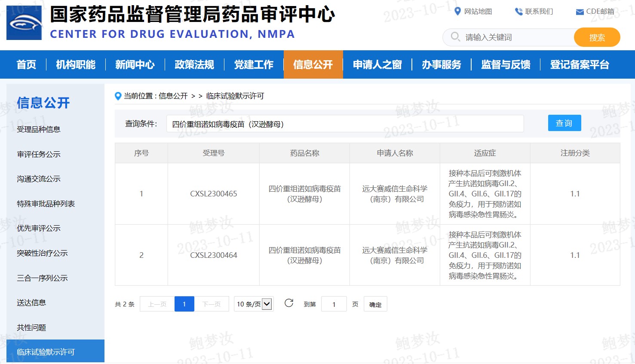Open the 监督与反馈 menu
Screen dimensions: 635x364
coord(506,64)
